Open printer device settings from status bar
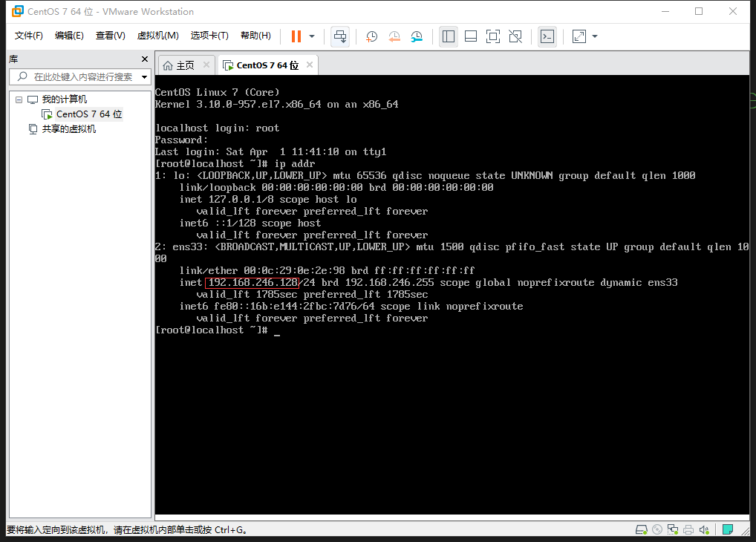The width and height of the screenshot is (756, 542). point(689,529)
